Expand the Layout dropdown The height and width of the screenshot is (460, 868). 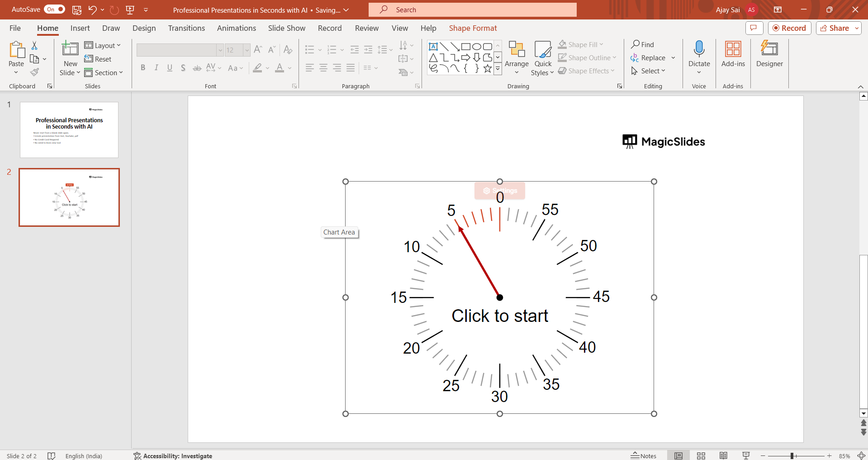103,45
